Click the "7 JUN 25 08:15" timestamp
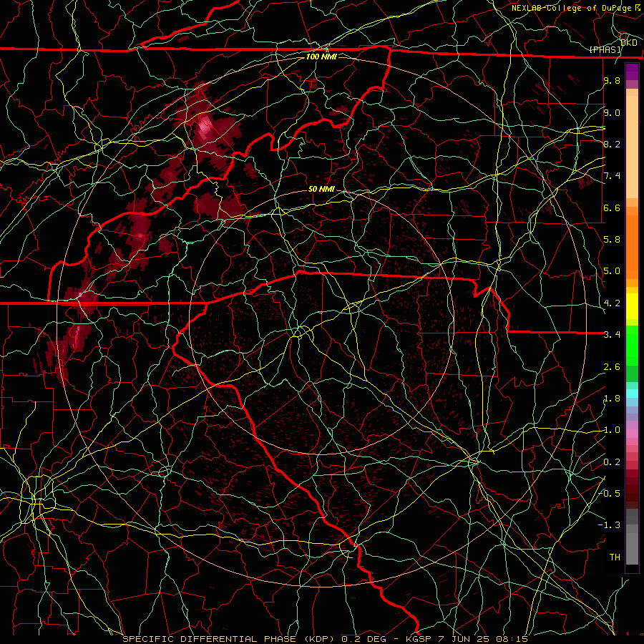This screenshot has width=644, height=644. click(482, 639)
